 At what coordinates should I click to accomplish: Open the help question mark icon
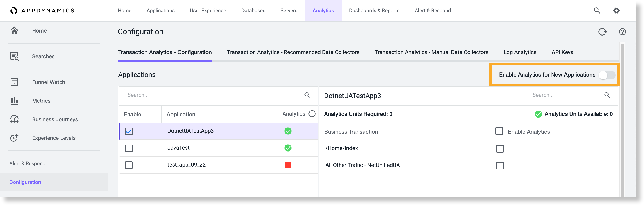(622, 32)
